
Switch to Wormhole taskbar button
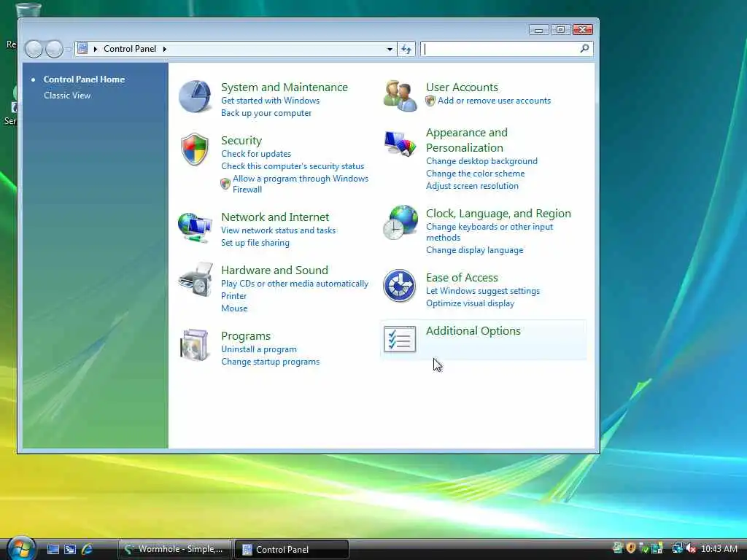coord(174,549)
